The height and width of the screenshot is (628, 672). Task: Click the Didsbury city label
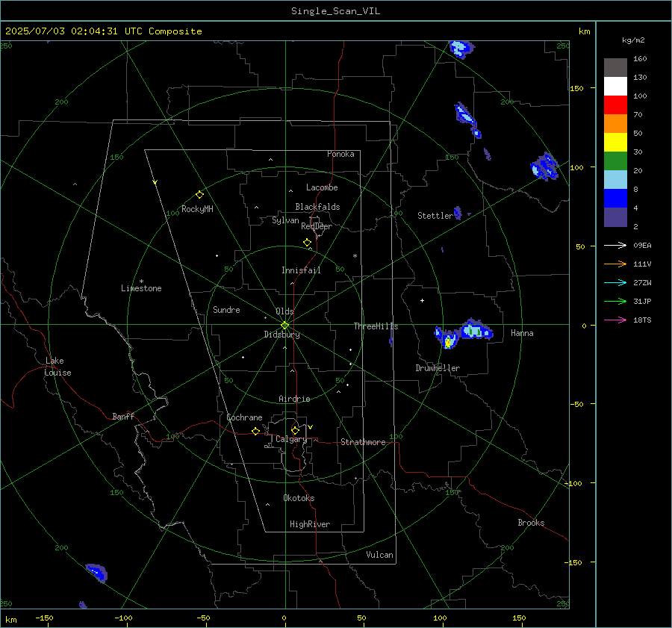pos(281,335)
